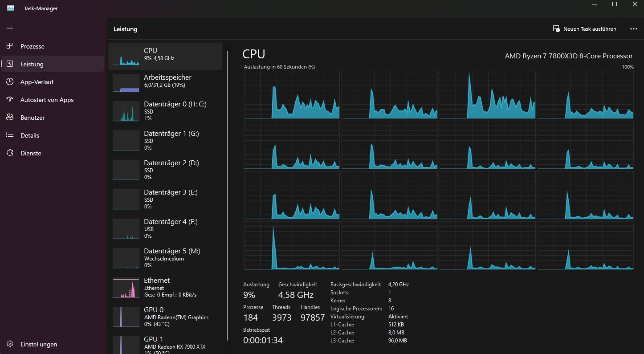Click the App-Verlauf history icon
Viewport: 644px width, 354px height.
click(10, 81)
